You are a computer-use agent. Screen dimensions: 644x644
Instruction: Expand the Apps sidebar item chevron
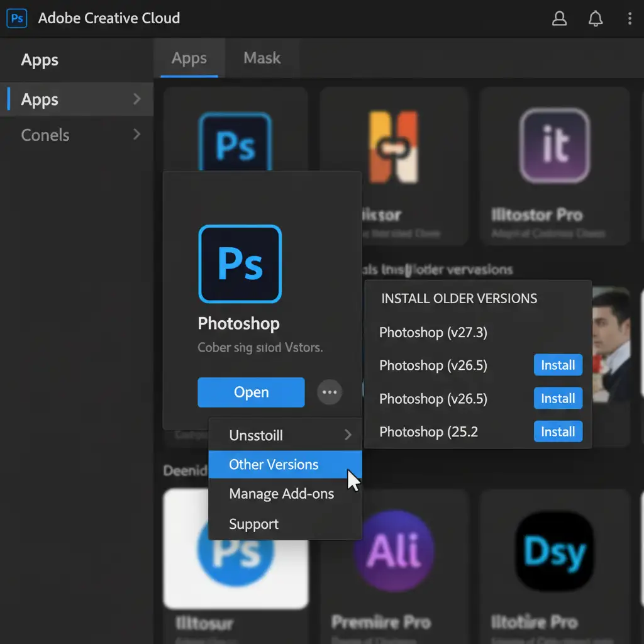tap(136, 99)
